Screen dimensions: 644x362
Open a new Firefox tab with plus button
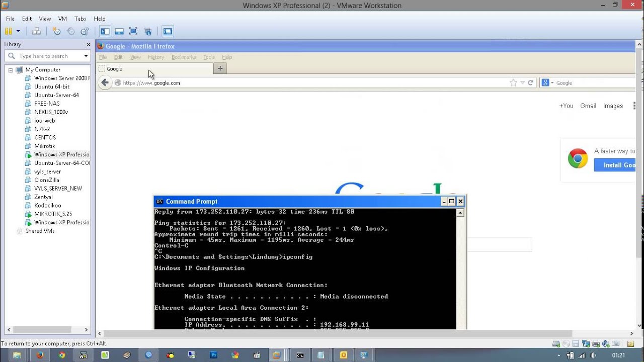tap(220, 69)
